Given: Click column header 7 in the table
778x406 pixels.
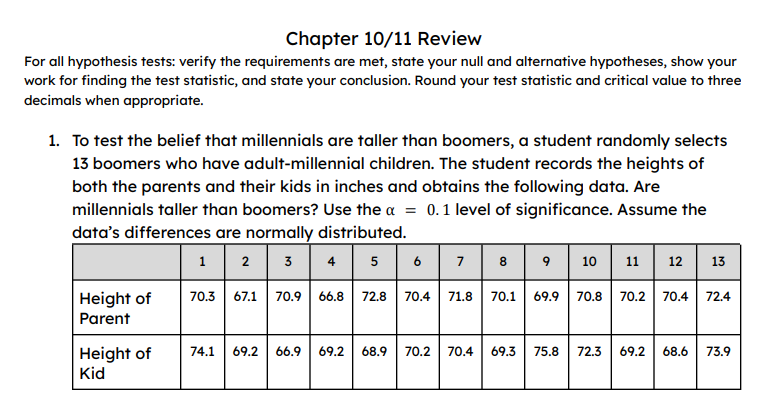Looking at the screenshot, I should click(458, 262).
